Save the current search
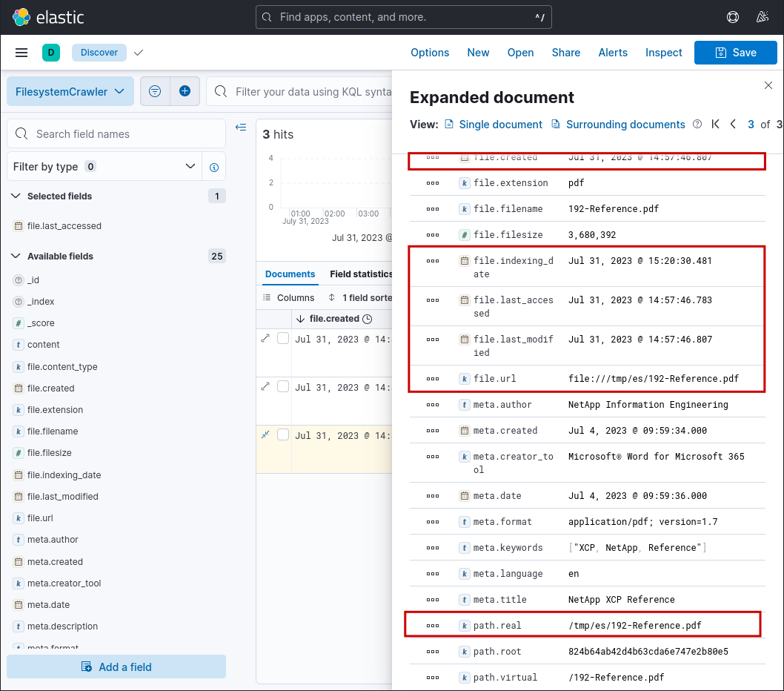 pyautogui.click(x=736, y=53)
